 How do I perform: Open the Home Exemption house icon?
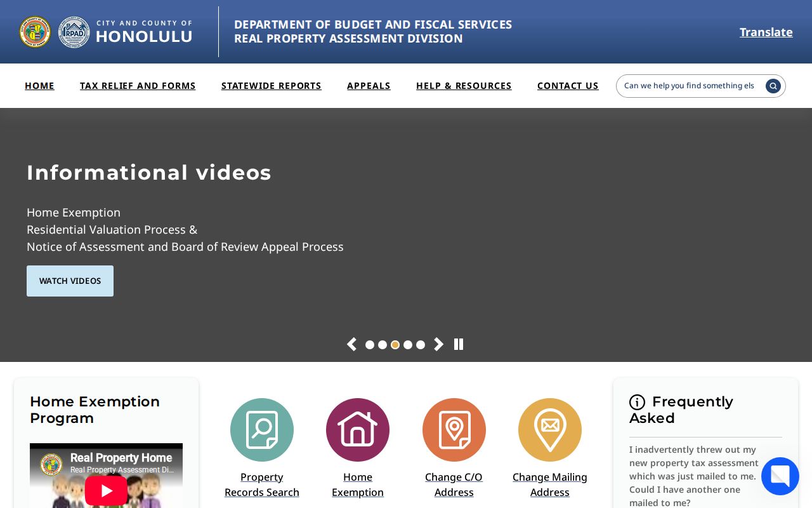point(358,430)
